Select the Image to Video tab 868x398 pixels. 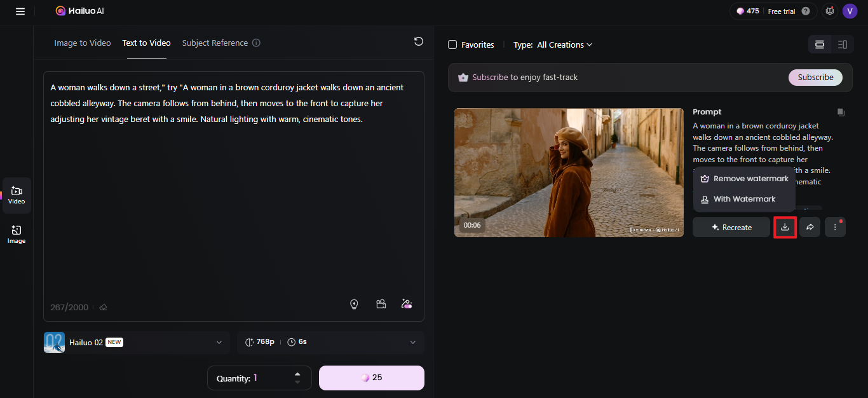(x=83, y=43)
